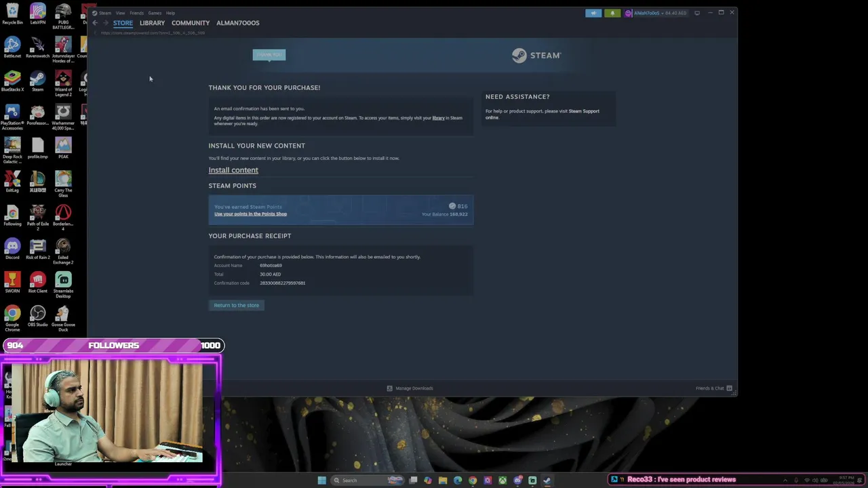Viewport: 868px width, 488px height.
Task: Open the PEAK desktop shortcut
Action: (63, 148)
